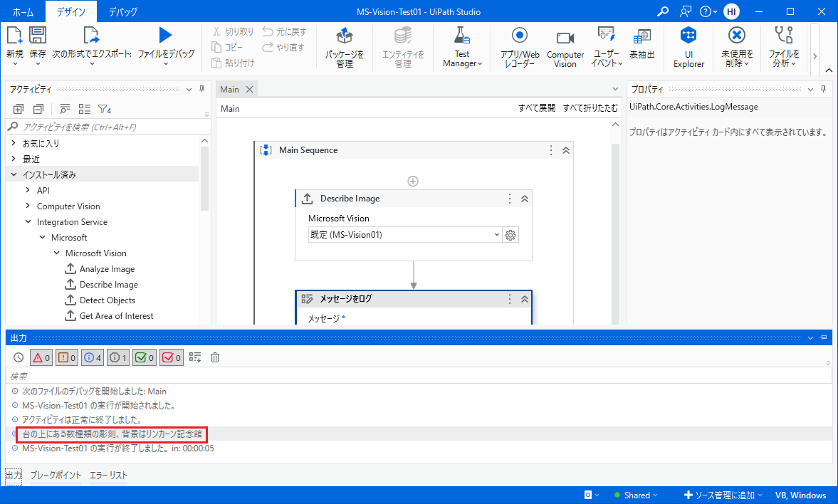Click ソース管理に追加 in status bar
Screen dimensions: 838x504
pyautogui.click(x=723, y=495)
